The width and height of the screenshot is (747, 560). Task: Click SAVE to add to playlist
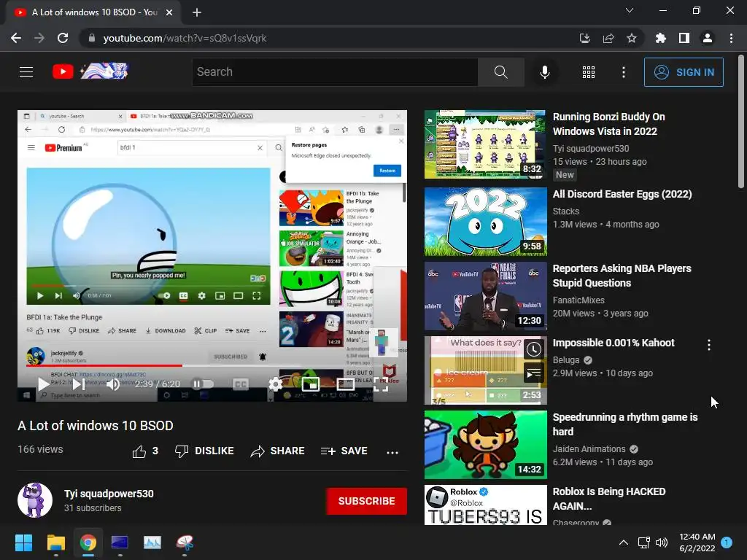(344, 451)
